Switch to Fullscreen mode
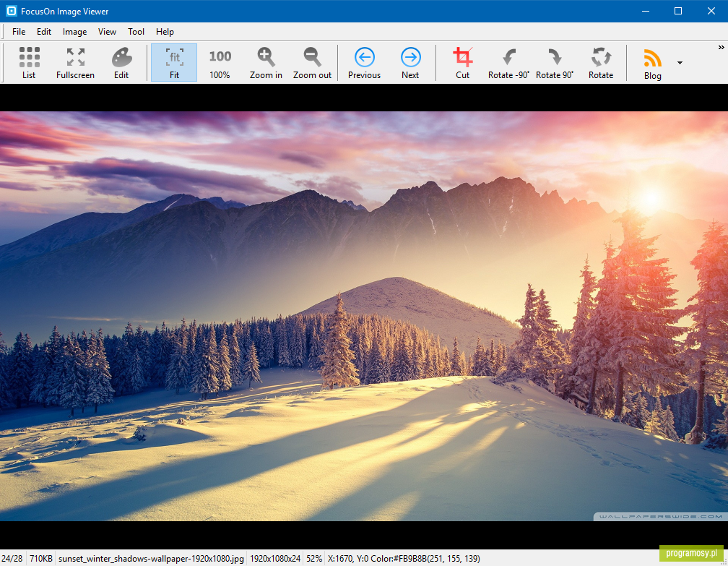The height and width of the screenshot is (566, 728). coord(75,63)
